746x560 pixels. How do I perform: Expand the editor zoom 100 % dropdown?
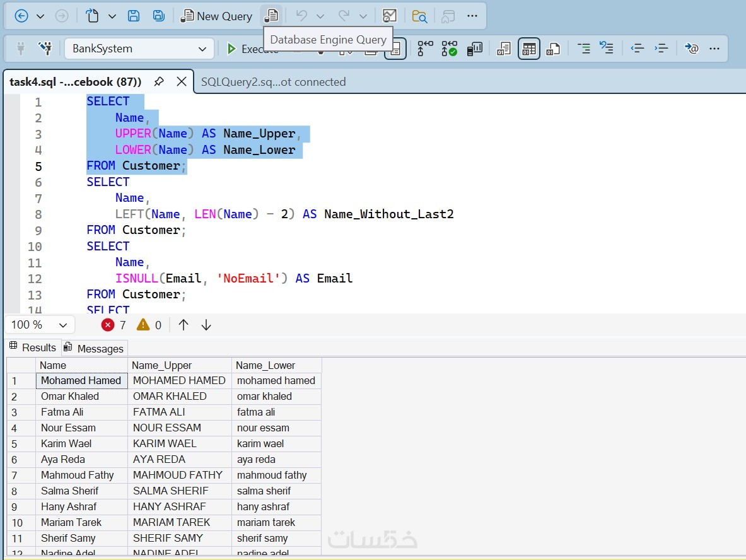point(62,325)
